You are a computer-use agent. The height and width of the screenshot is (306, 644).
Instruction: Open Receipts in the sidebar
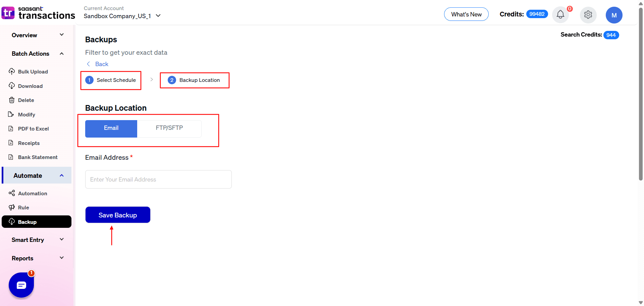pyautogui.click(x=29, y=143)
